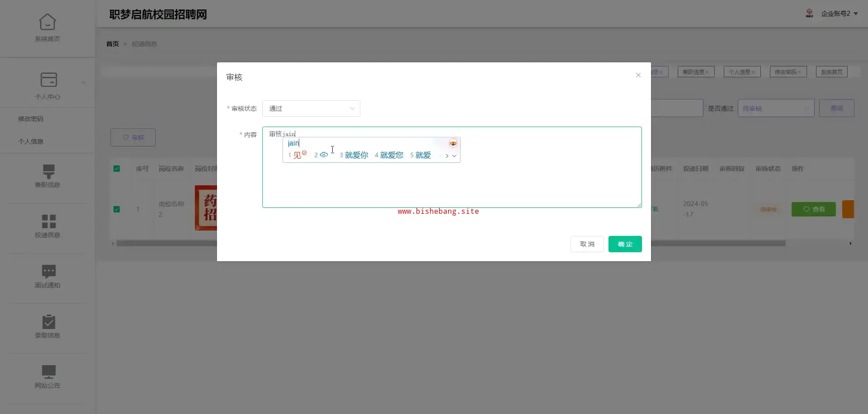Click the 确定 button to confirm review
This screenshot has width=868, height=414.
tap(625, 244)
